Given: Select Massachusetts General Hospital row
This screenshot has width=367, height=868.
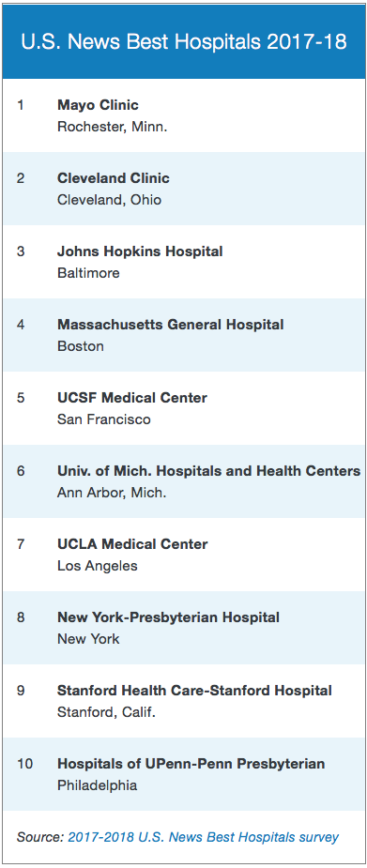Looking at the screenshot, I should (184, 335).
